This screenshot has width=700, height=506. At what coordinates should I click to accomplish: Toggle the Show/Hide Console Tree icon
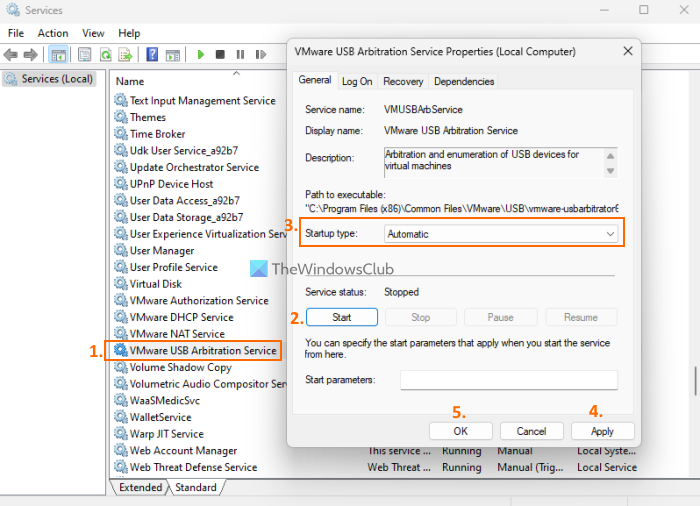(58, 55)
